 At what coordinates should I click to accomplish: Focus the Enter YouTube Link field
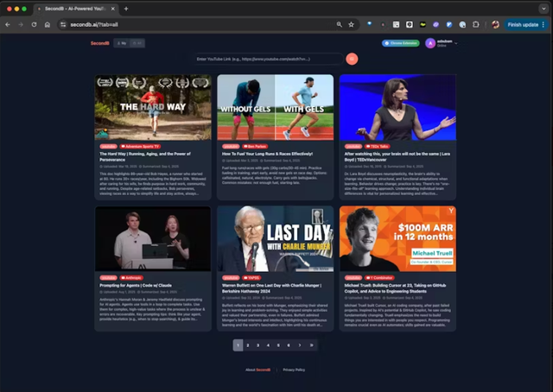click(269, 59)
